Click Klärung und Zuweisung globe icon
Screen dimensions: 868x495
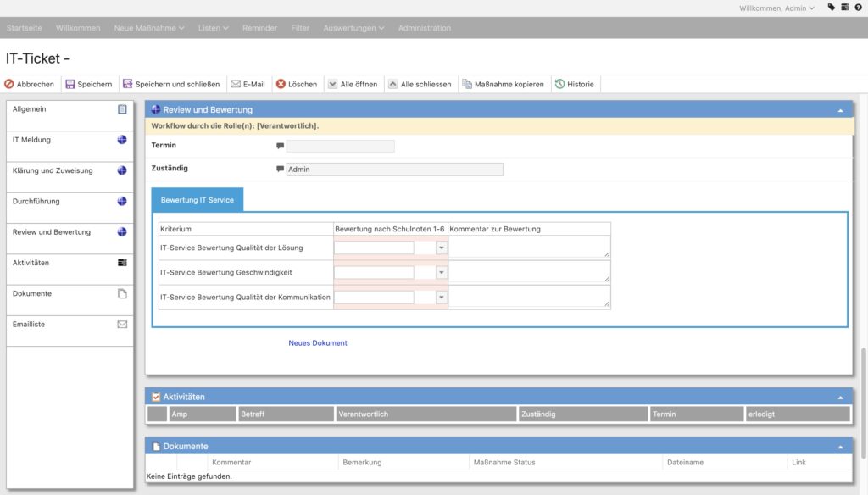click(122, 170)
